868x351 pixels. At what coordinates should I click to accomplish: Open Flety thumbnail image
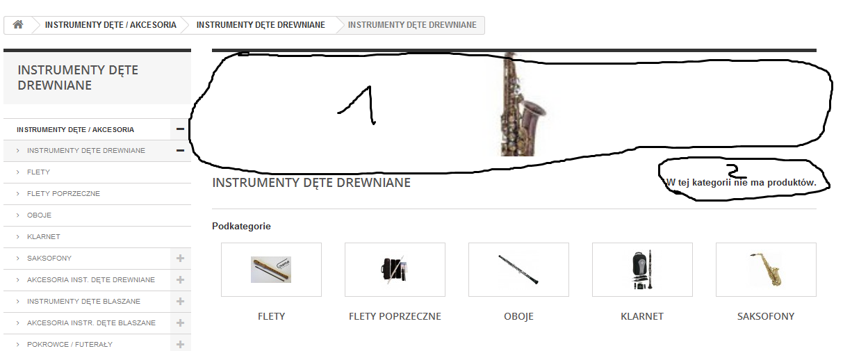[x=271, y=270]
